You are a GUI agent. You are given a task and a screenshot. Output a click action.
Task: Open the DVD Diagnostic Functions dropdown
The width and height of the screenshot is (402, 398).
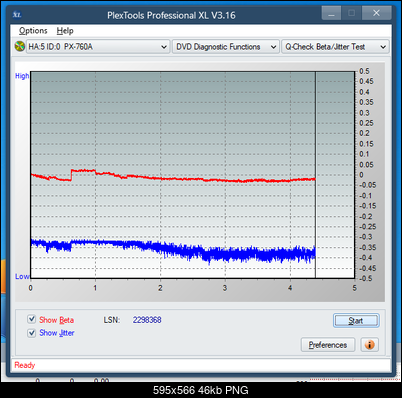pos(226,47)
